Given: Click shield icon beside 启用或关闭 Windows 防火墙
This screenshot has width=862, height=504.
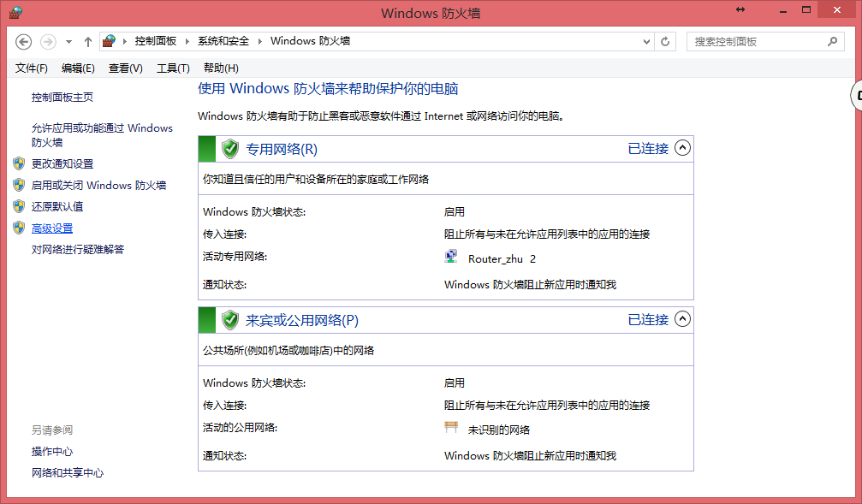Looking at the screenshot, I should click(x=19, y=185).
